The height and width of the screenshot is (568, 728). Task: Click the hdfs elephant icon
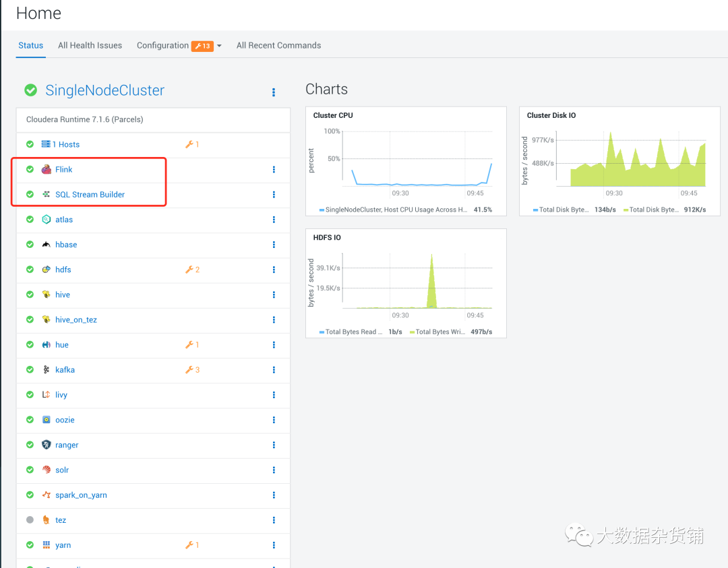tap(47, 270)
